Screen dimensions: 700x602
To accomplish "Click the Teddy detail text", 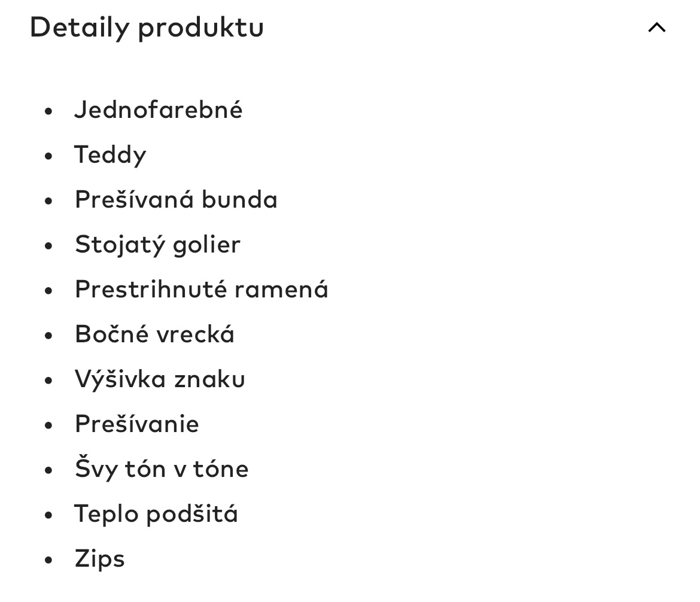I will [110, 155].
